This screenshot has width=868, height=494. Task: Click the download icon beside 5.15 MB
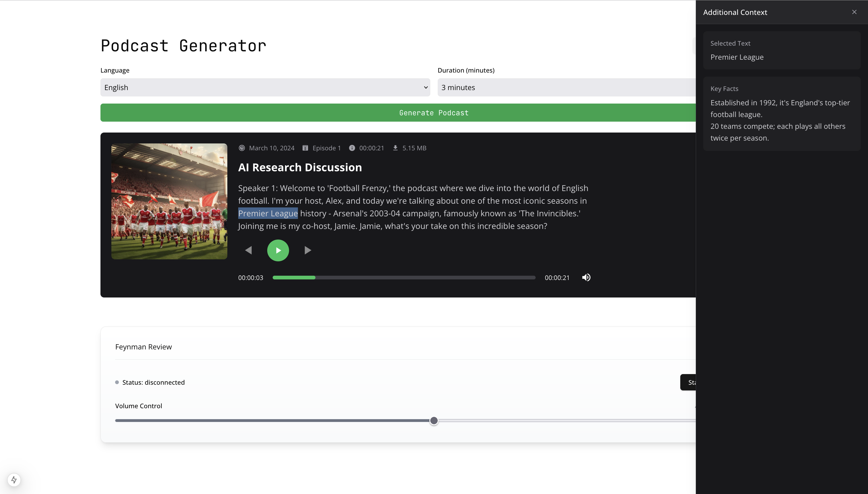click(x=395, y=148)
